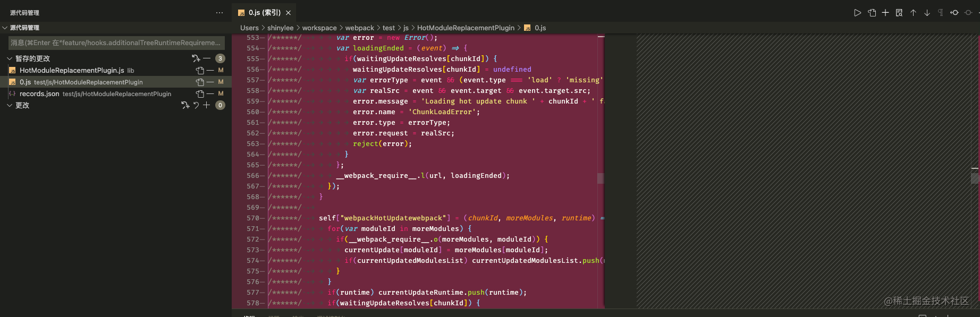Click reject(error); on line 563
This screenshot has width=980, height=317.
(382, 144)
